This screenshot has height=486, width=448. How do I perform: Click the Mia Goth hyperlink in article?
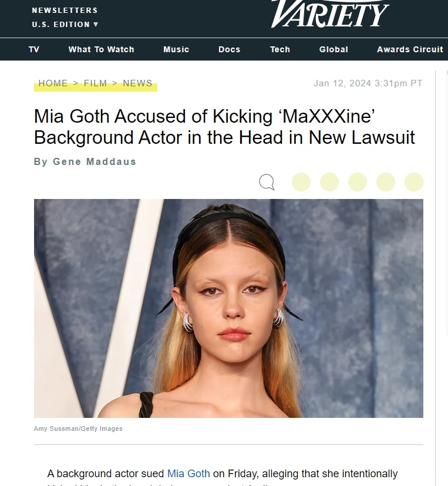pos(188,474)
